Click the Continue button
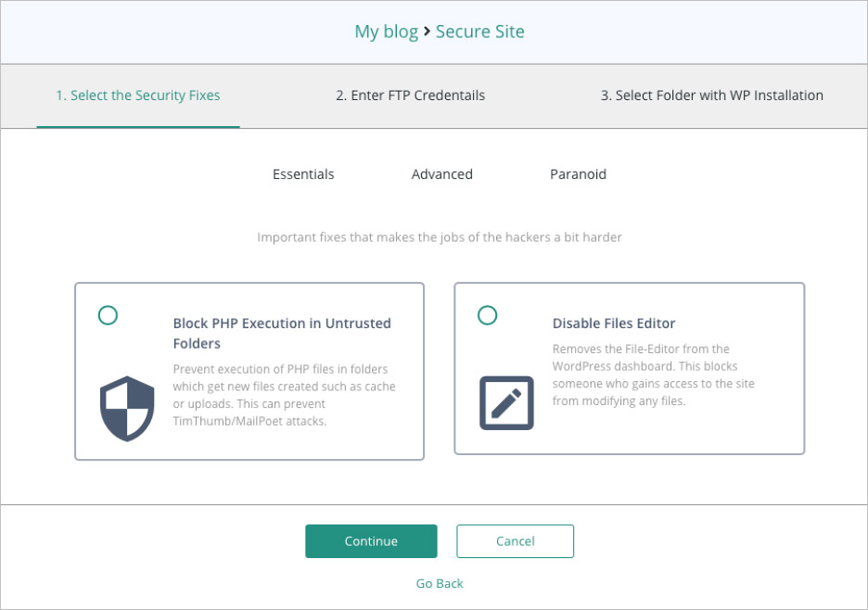 coord(371,540)
